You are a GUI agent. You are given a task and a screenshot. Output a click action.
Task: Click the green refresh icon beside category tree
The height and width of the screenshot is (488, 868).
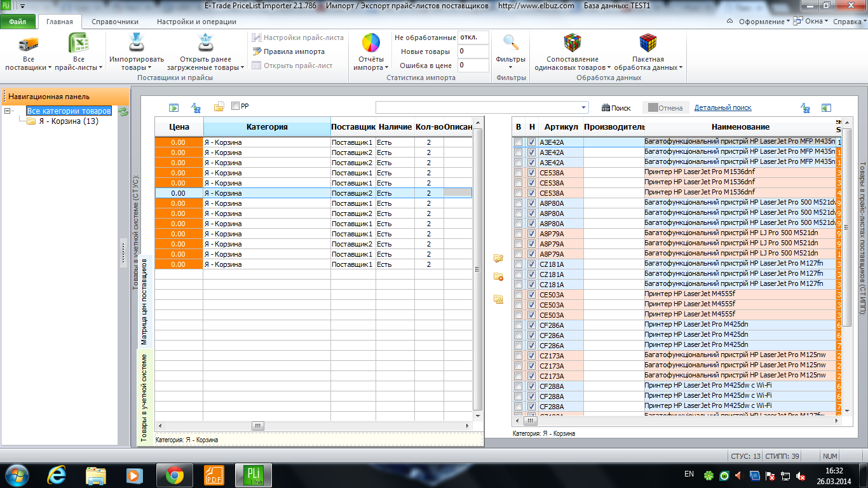[x=123, y=112]
